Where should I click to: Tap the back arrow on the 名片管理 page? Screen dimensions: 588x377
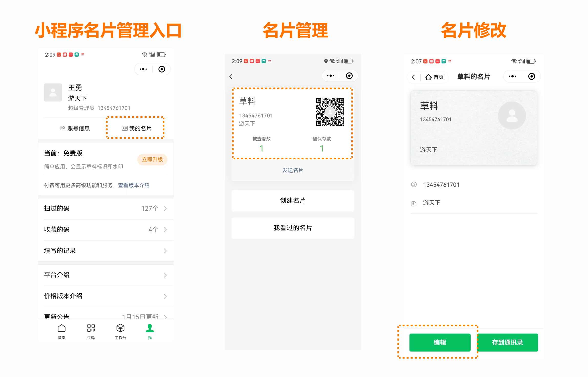(x=231, y=77)
